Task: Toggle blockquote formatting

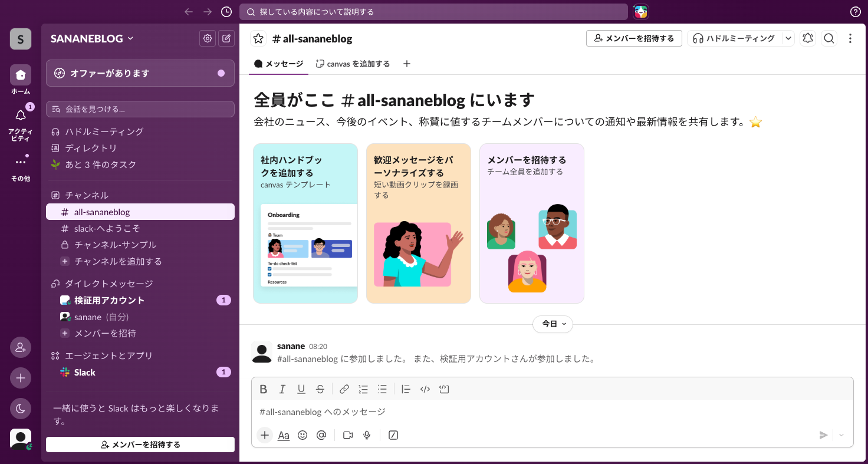Action: coord(406,389)
